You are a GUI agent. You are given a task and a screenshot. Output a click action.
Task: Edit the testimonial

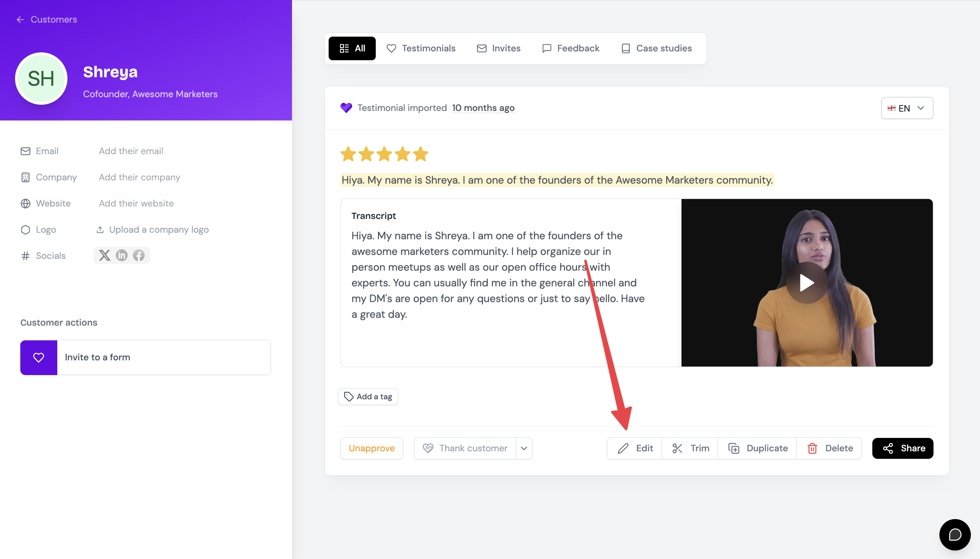(x=635, y=448)
